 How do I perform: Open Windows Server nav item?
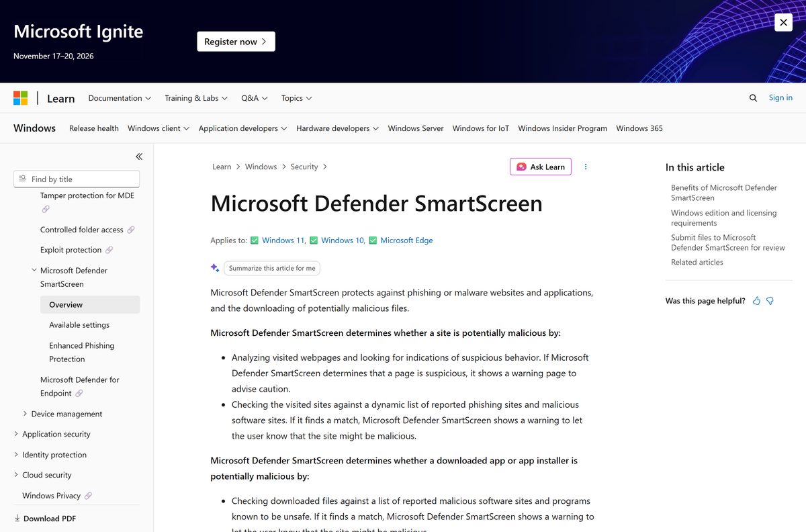(416, 128)
